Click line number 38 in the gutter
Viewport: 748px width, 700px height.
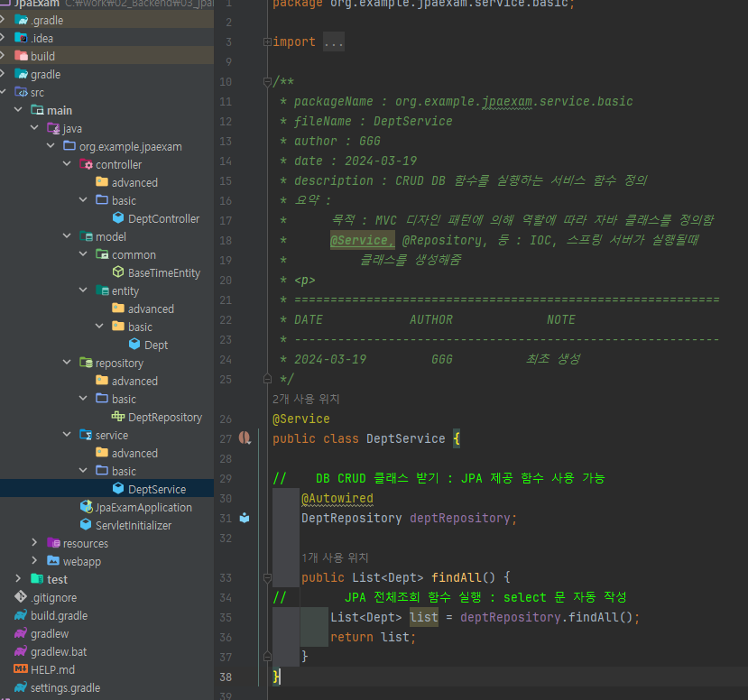(x=226, y=677)
